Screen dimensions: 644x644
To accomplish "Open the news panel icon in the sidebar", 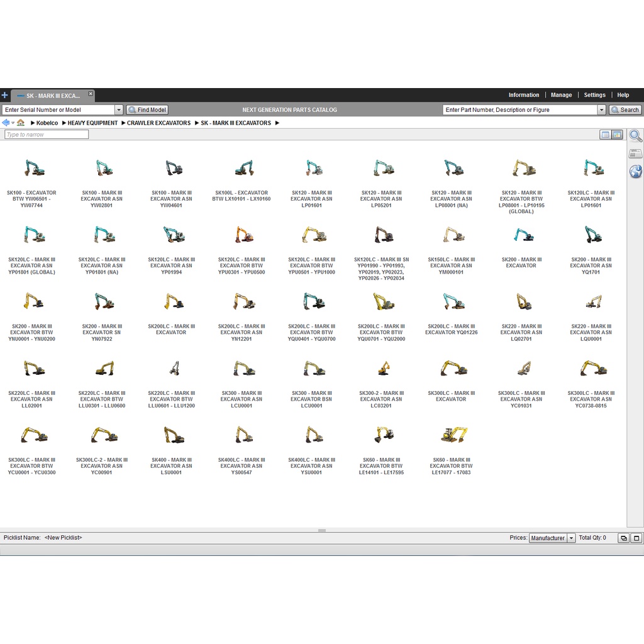I will coord(635,153).
